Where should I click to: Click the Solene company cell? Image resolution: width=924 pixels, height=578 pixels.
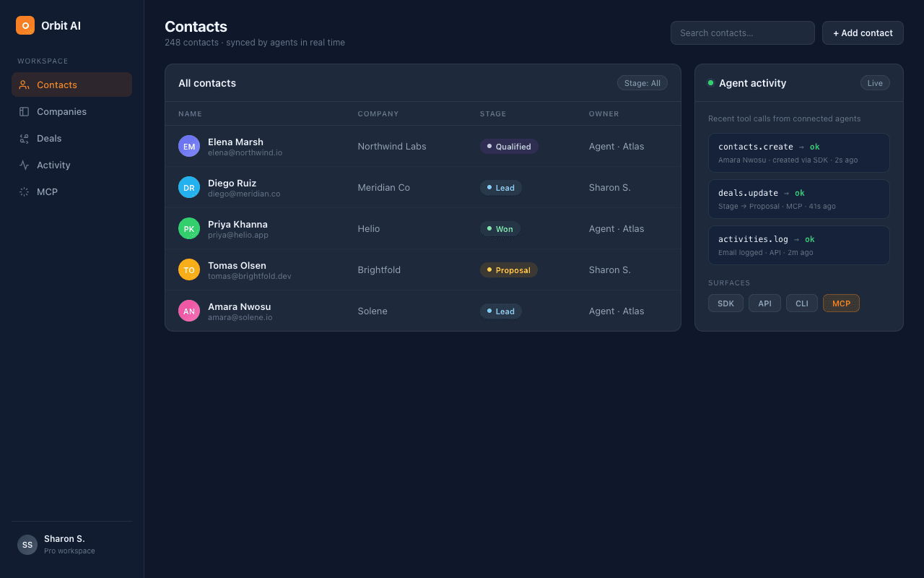point(372,311)
